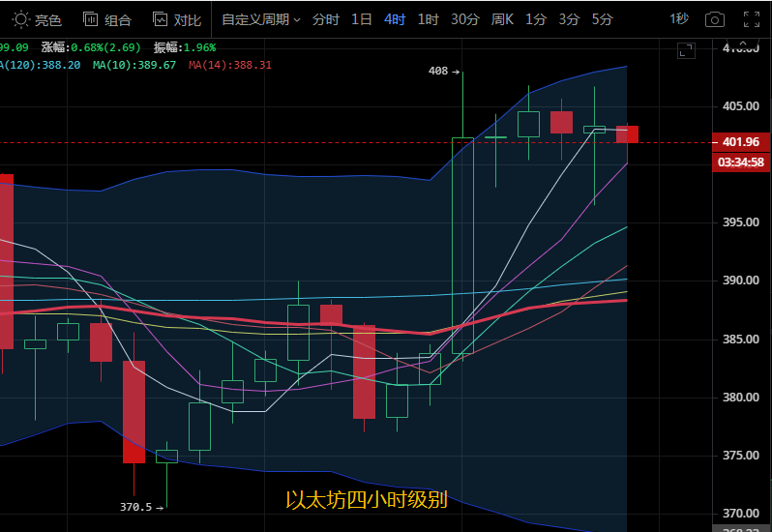Click the MA(10) indicator label
772x532 pixels.
pos(134,65)
